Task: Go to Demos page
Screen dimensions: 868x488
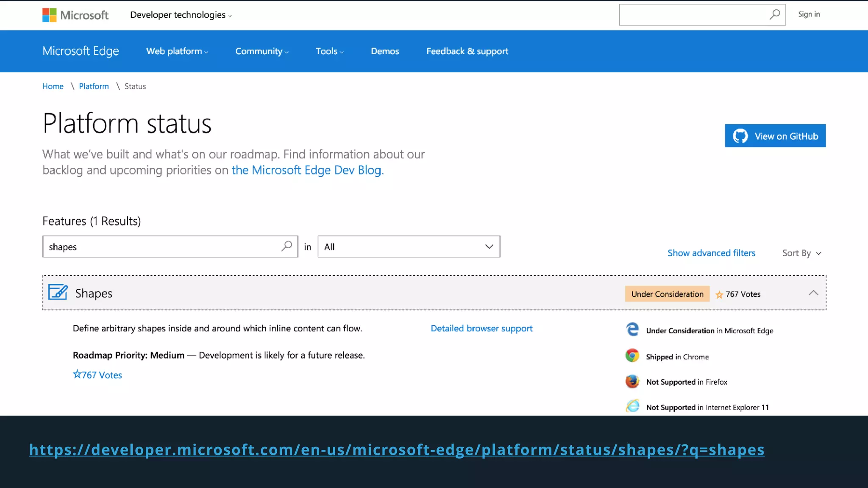Action: click(385, 51)
